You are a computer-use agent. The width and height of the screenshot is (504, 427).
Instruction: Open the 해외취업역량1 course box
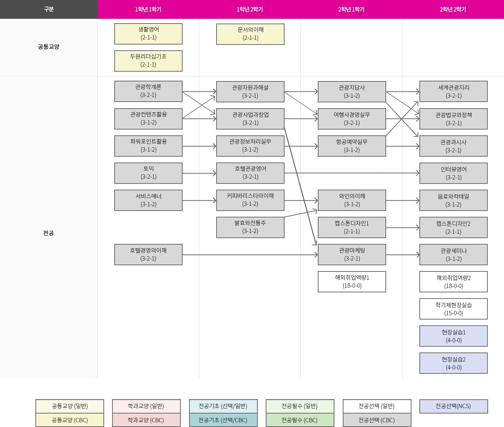coord(352,282)
